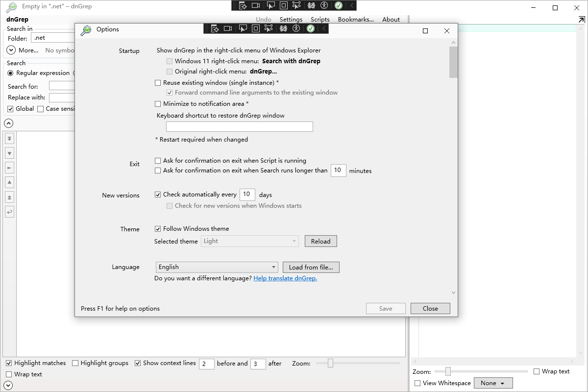Open the Selected theme Light dropdown
The height and width of the screenshot is (392, 588).
pos(250,241)
